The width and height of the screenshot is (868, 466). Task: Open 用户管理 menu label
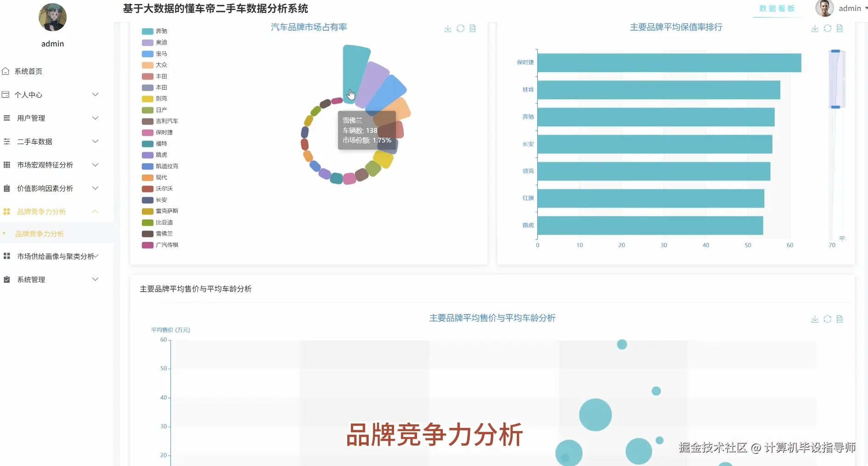[x=31, y=118]
